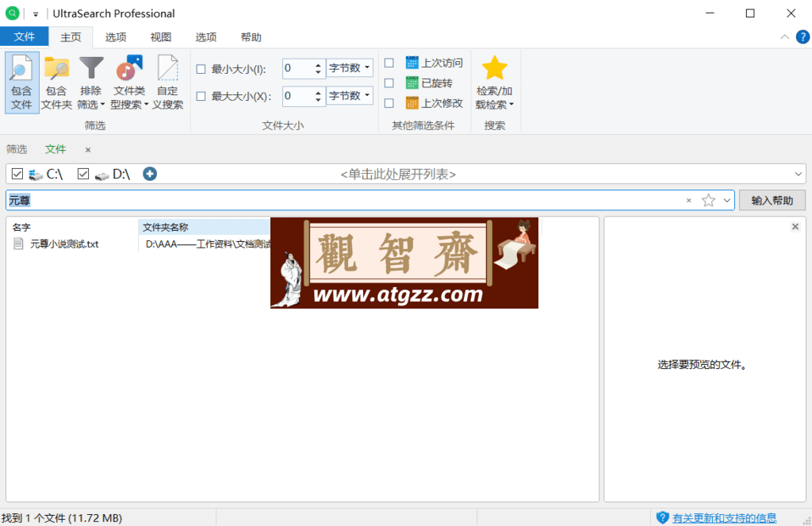
Task: Uncheck the D:\ drive checkbox
Action: coord(82,174)
